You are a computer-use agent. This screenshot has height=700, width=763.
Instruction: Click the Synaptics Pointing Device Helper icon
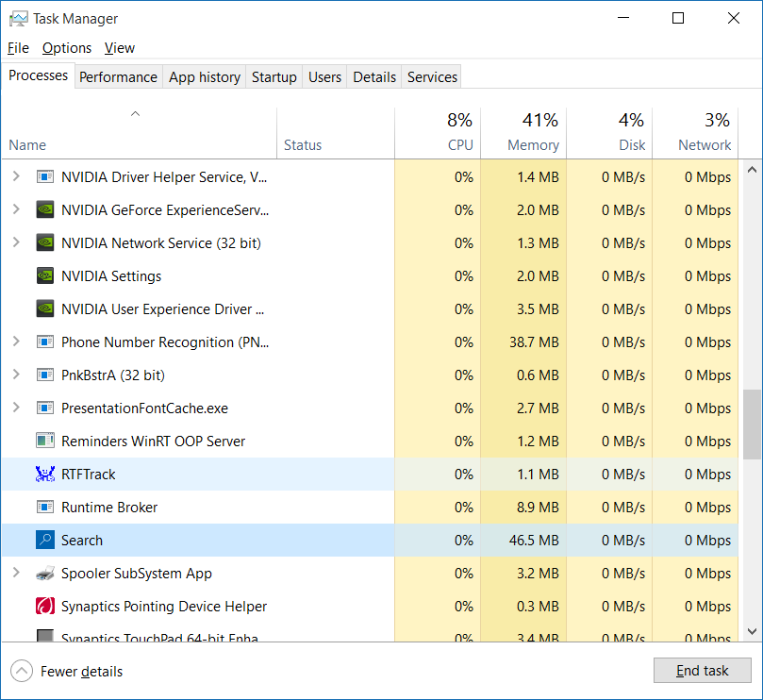(45, 606)
